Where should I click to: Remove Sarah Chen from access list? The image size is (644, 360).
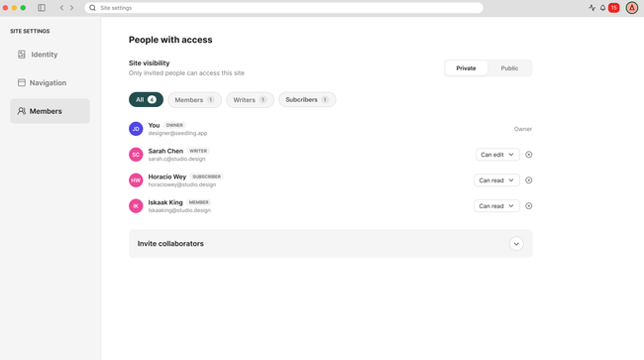(x=529, y=155)
